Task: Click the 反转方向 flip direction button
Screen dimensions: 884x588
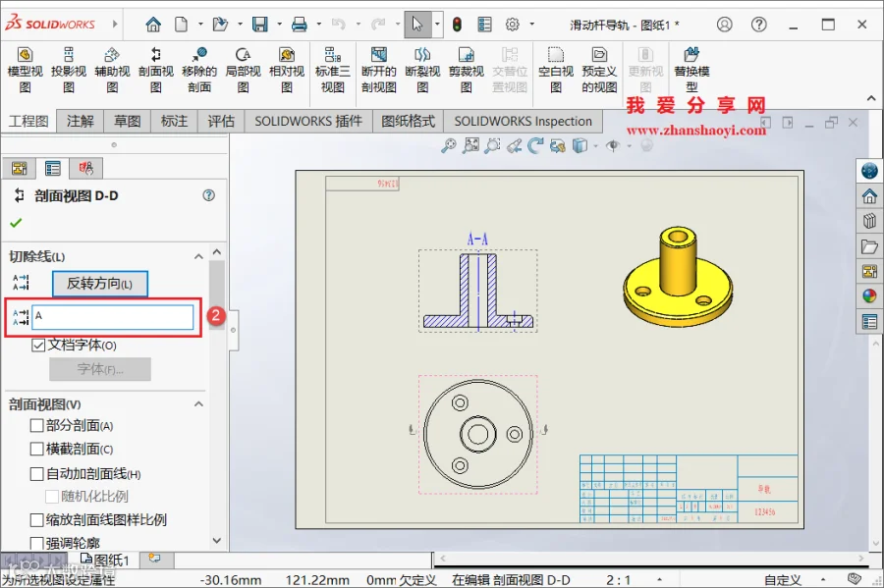Action: (100, 284)
